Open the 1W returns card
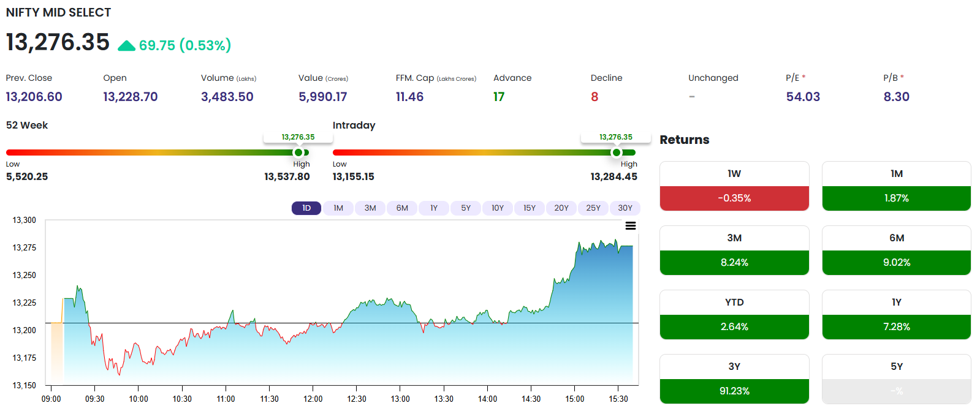 734,186
